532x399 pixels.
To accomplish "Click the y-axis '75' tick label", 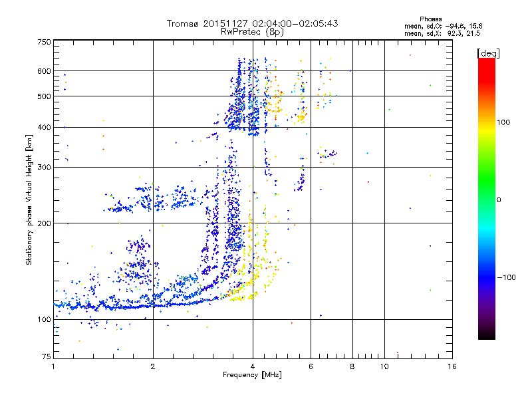I will 47,356.
